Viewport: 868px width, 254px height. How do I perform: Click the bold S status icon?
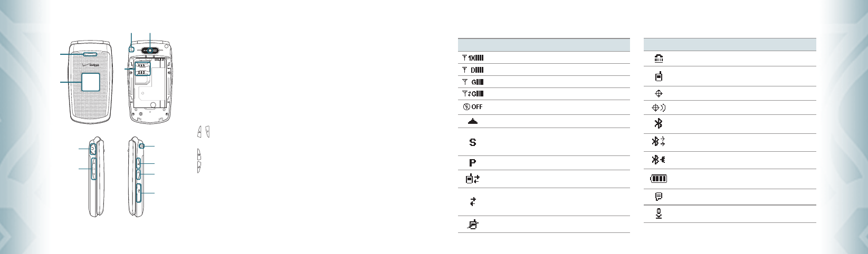(x=473, y=142)
